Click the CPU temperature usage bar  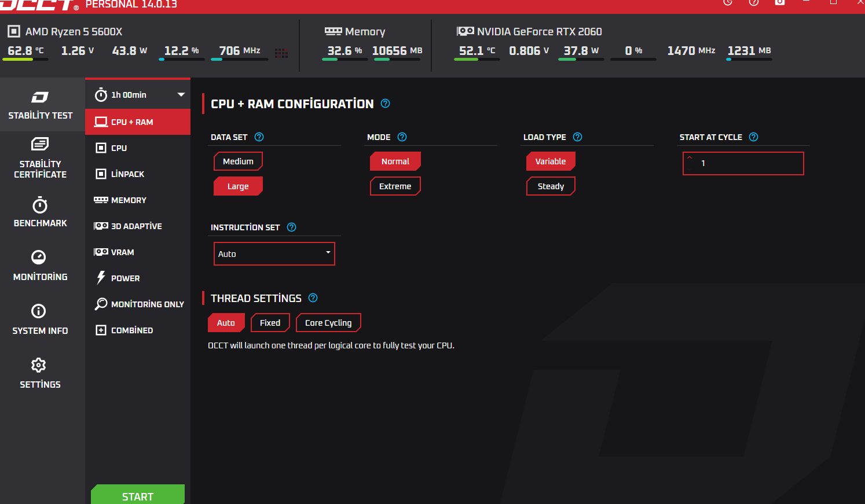tap(25, 59)
